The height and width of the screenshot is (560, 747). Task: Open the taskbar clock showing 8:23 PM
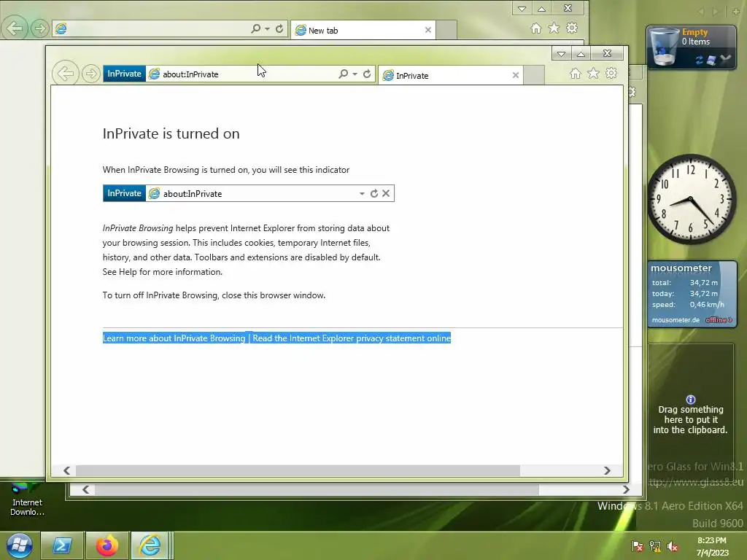pyautogui.click(x=712, y=546)
